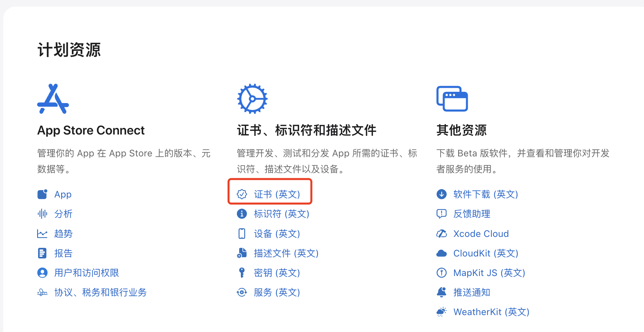Viewport: 644px width, 332px height.
Task: Click the weather icon beside WeatherKit
Action: click(442, 312)
